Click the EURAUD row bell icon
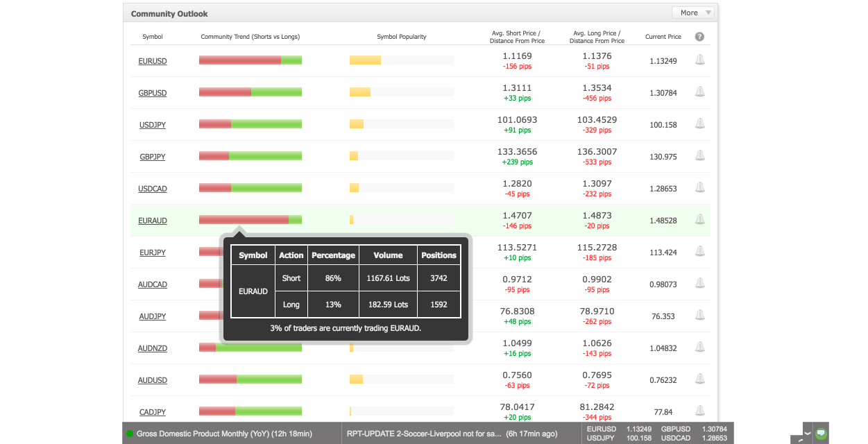 (699, 220)
